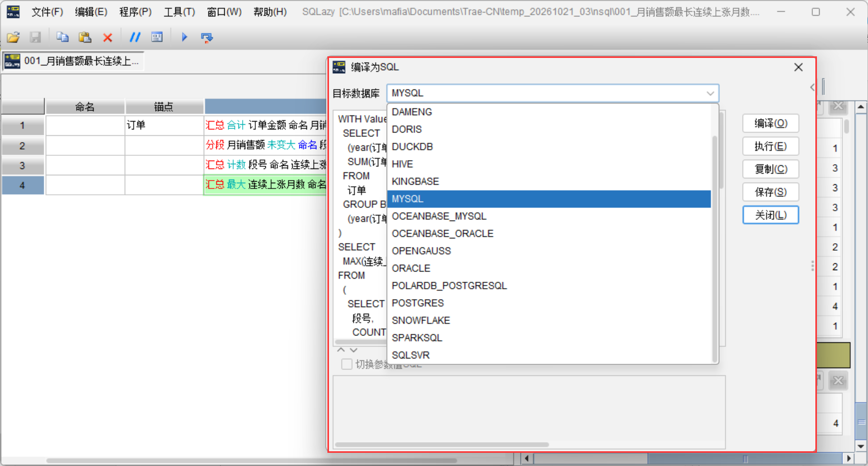Click the step-execute arrow icon in toolbar

point(207,37)
